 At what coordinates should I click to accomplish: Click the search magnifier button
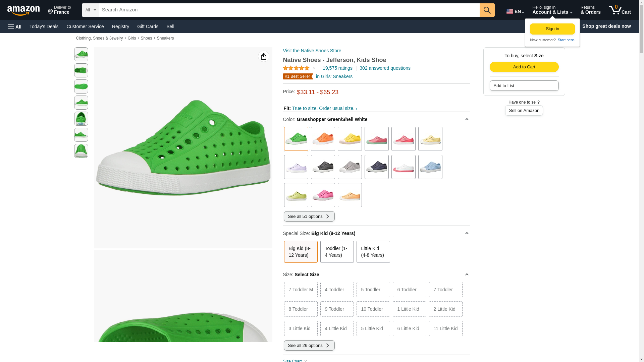tap(487, 10)
